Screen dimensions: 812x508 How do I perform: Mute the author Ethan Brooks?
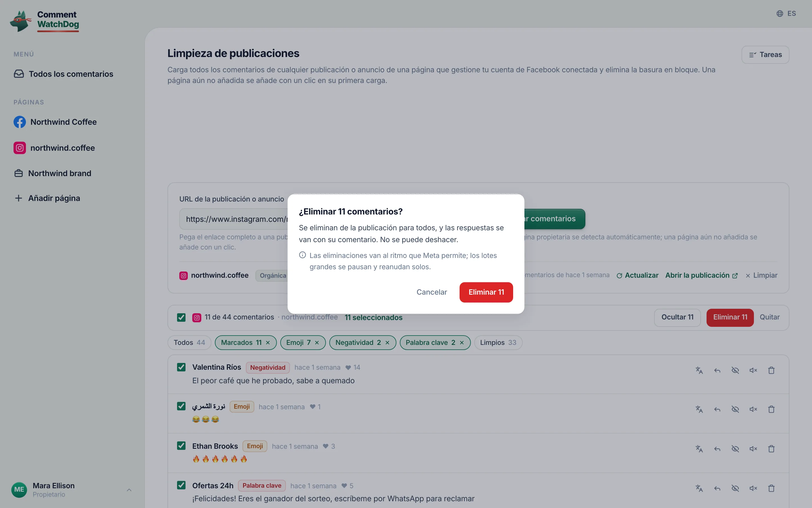tap(753, 449)
